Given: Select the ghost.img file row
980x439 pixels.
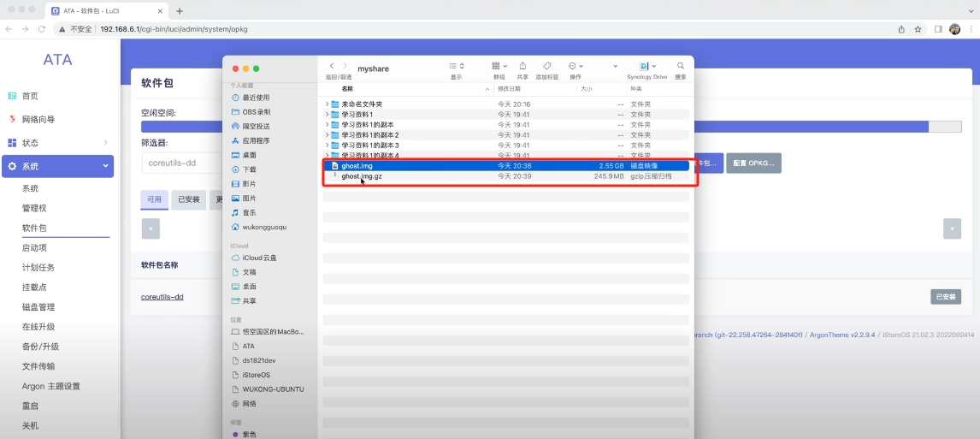Looking at the screenshot, I should tap(506, 166).
